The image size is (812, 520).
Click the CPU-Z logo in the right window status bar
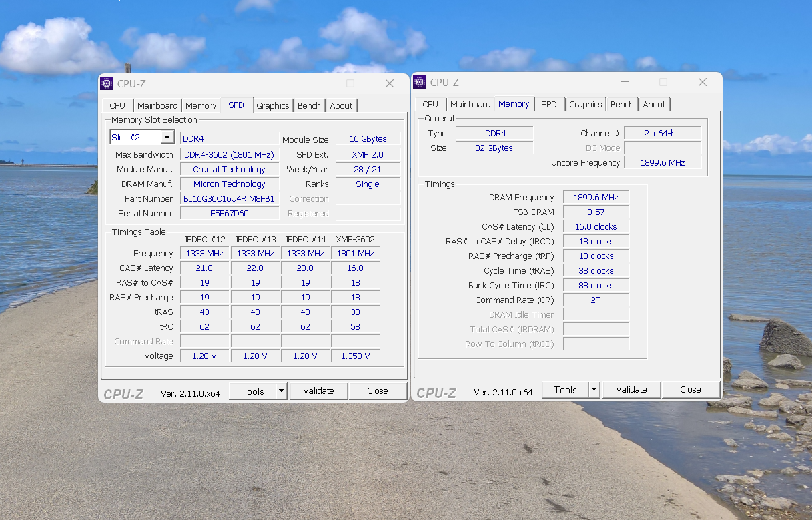(436, 392)
